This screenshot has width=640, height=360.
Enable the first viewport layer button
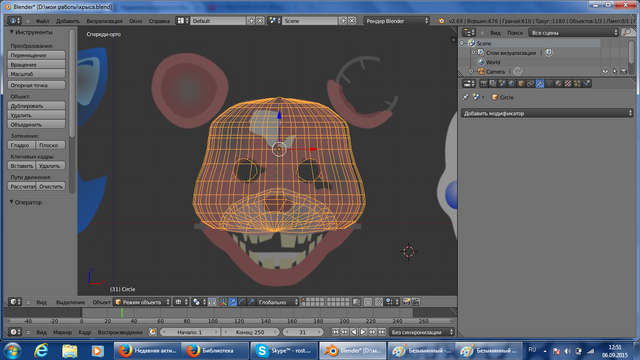click(x=304, y=300)
